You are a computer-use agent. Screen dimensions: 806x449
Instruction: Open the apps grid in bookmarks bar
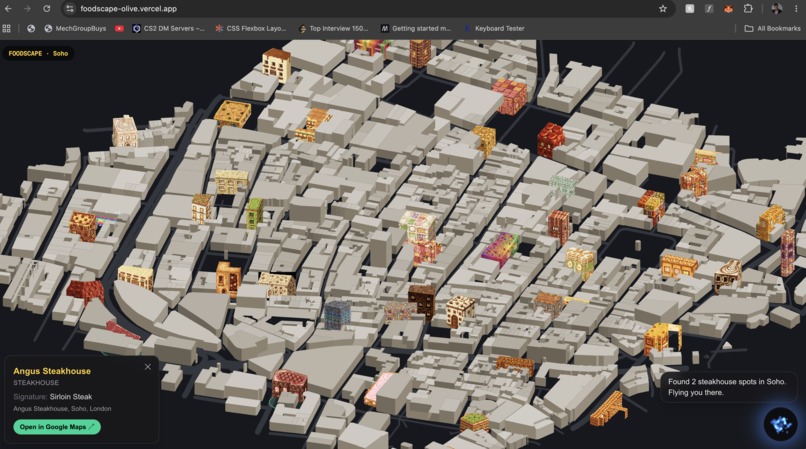7,29
